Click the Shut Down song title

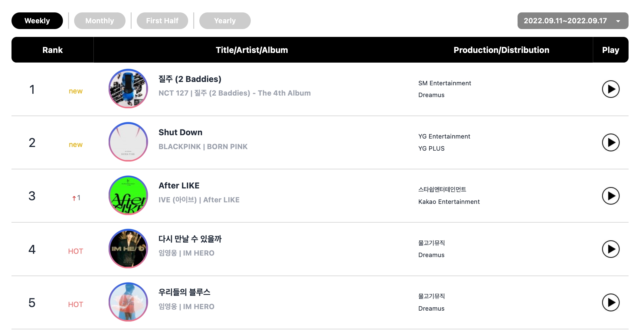click(180, 132)
